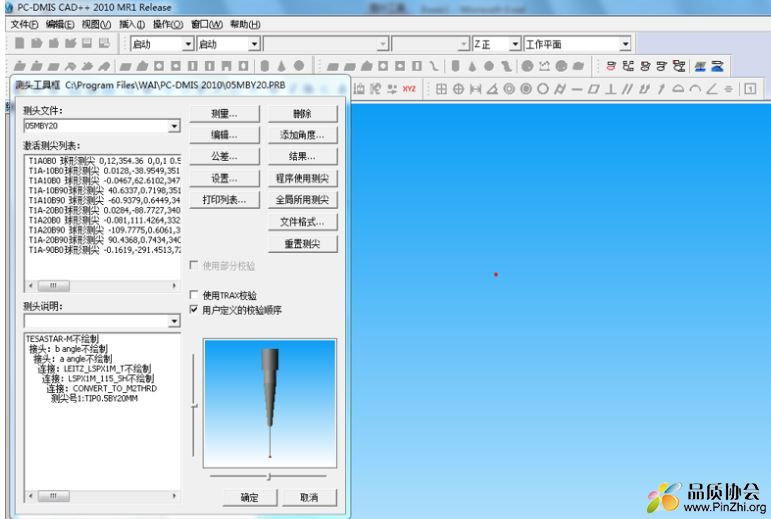Expand the 测头说明 dropdown list
Screen dimensions: 771x519
coord(174,321)
